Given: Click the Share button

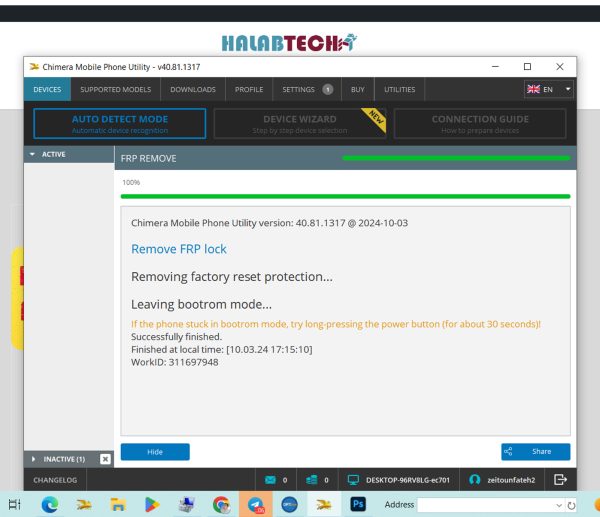Looking at the screenshot, I should click(x=536, y=452).
